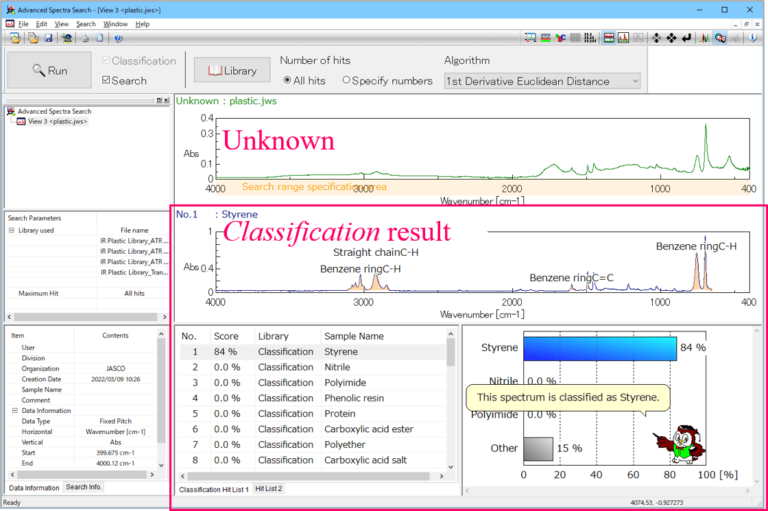Screen dimensions: 768x511
Task: Select Styrene row in hit list
Action: click(x=312, y=352)
